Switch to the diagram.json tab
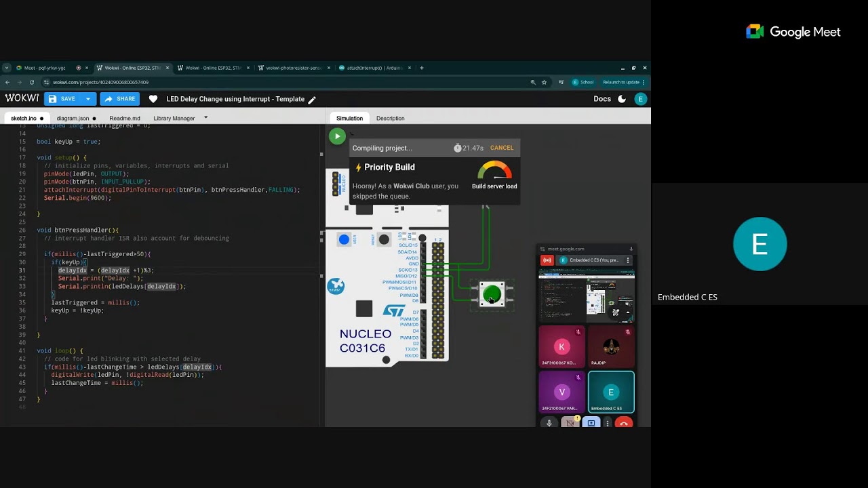The image size is (868, 488). click(76, 118)
